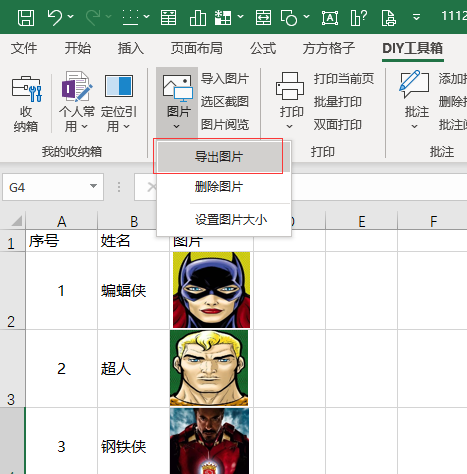Open the Customize Quick Access Toolbar arrow
Screen dimensions: 467x474
[x=416, y=17]
